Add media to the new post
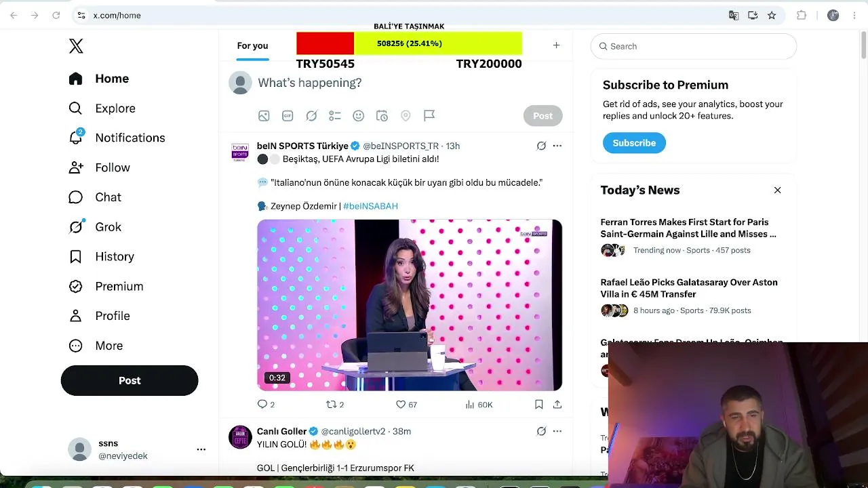 [x=264, y=116]
